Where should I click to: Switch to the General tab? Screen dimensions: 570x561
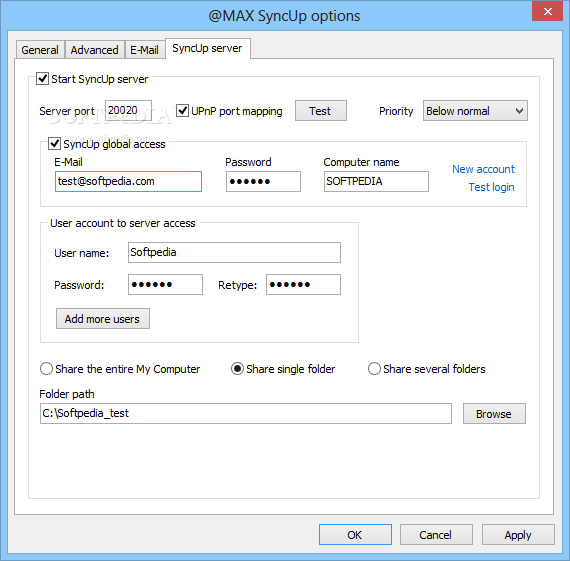(40, 49)
